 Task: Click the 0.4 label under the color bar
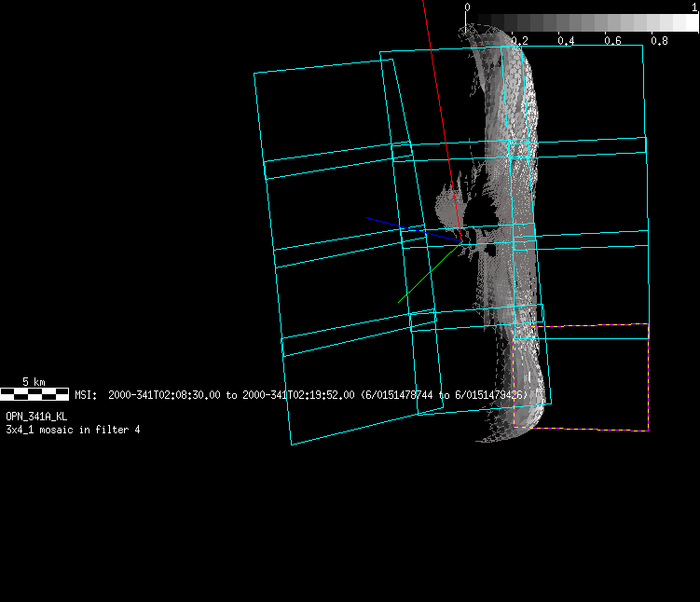[x=566, y=41]
